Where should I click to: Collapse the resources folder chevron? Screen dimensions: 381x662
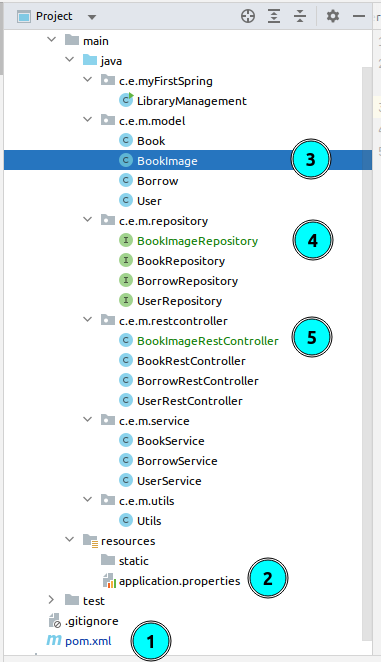pyautogui.click(x=69, y=540)
